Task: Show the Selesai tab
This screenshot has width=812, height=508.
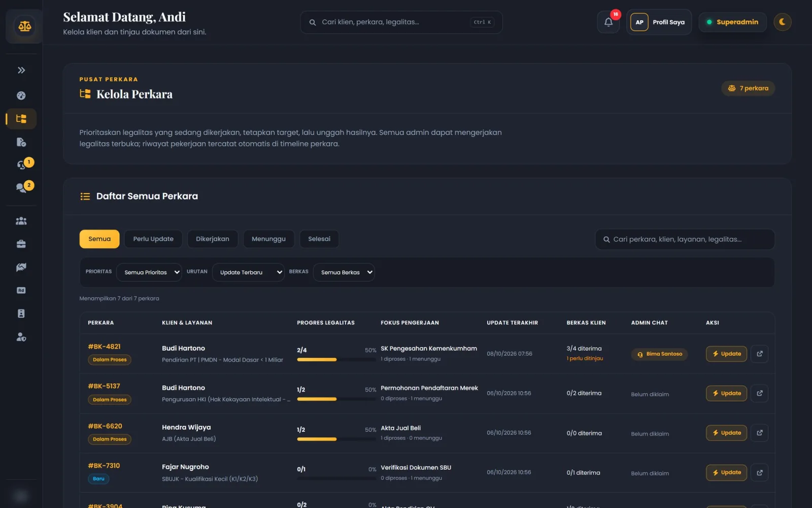Action: point(319,239)
